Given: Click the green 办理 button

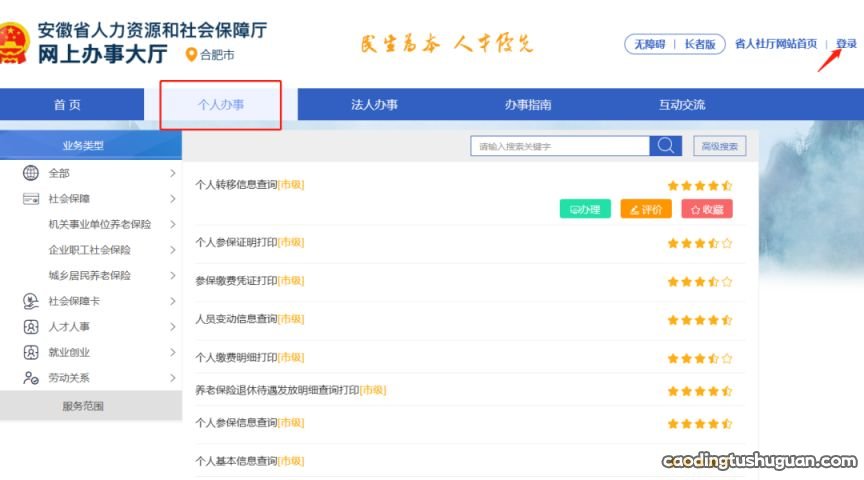Looking at the screenshot, I should click(x=585, y=209).
